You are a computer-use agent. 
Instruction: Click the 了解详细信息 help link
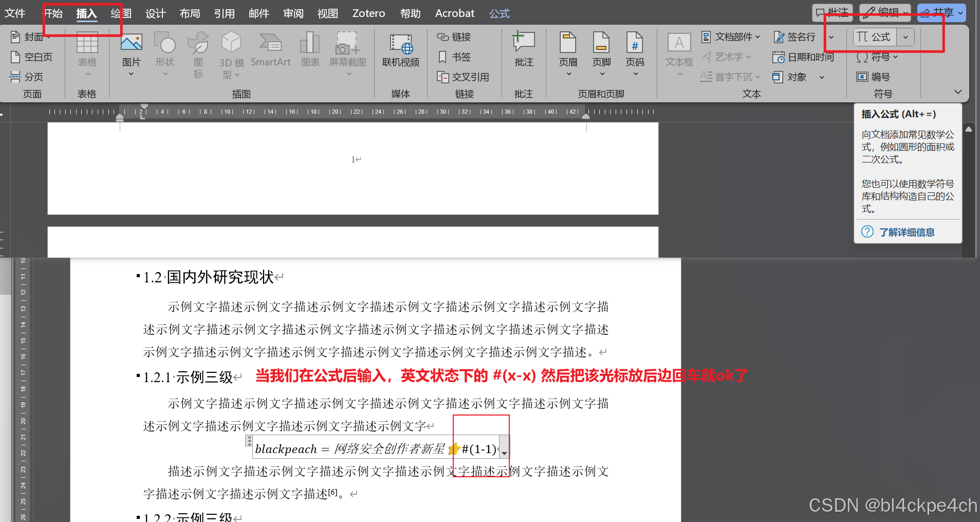tap(907, 232)
